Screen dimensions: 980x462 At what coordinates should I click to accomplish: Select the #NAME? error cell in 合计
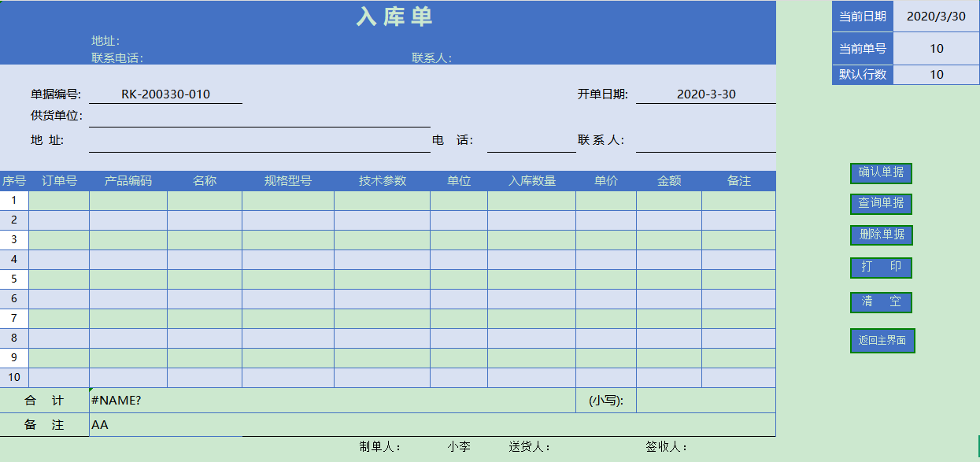pyautogui.click(x=332, y=401)
